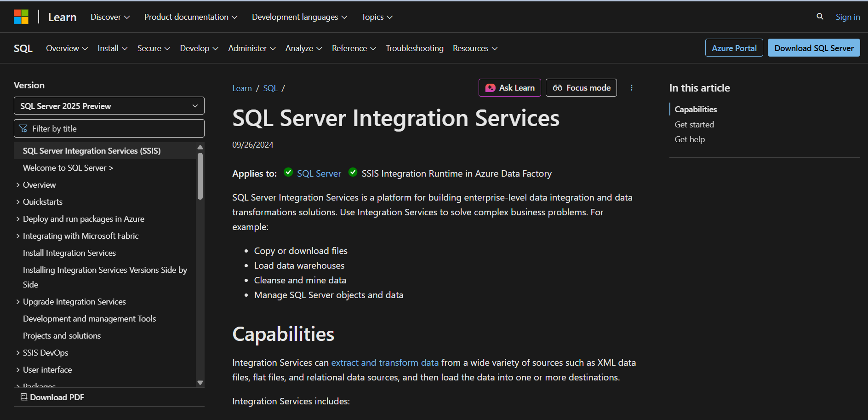Open the SQL Server 2025 Preview version dropdown
Viewport: 868px width, 420px height.
click(x=109, y=106)
